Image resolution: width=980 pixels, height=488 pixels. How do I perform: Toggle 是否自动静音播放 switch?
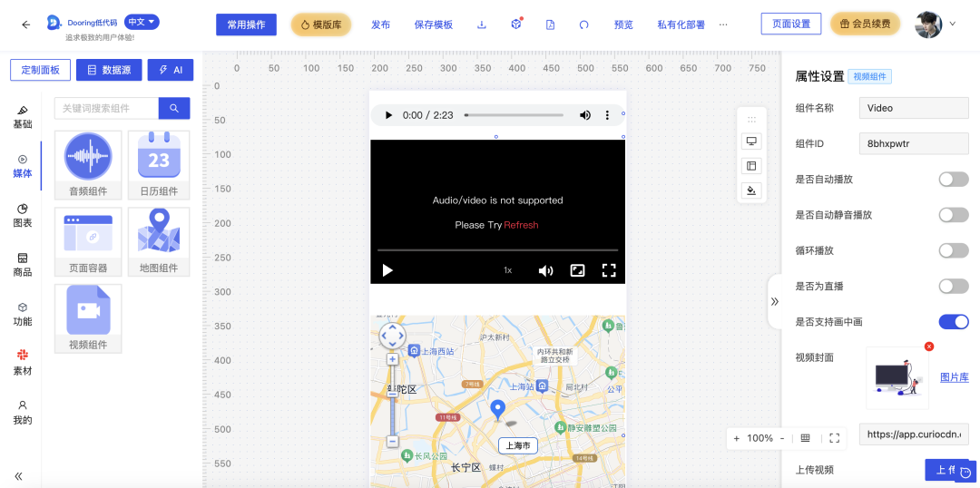[x=954, y=215]
